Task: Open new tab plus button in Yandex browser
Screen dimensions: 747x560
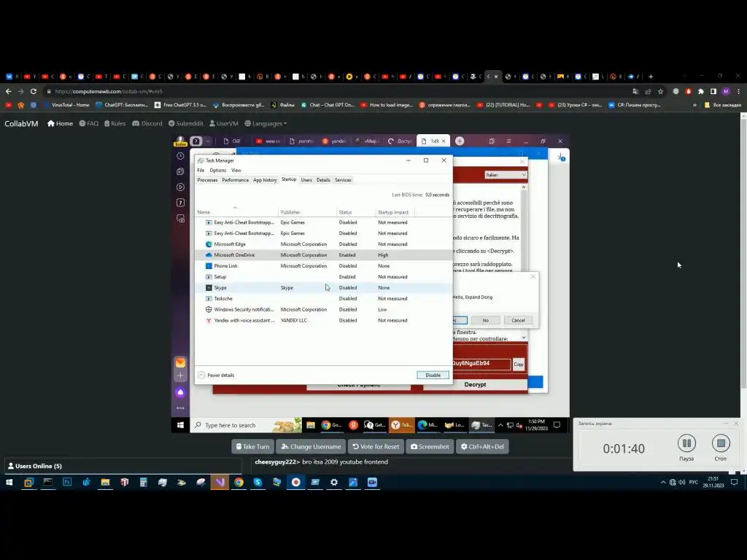Action: (x=460, y=141)
